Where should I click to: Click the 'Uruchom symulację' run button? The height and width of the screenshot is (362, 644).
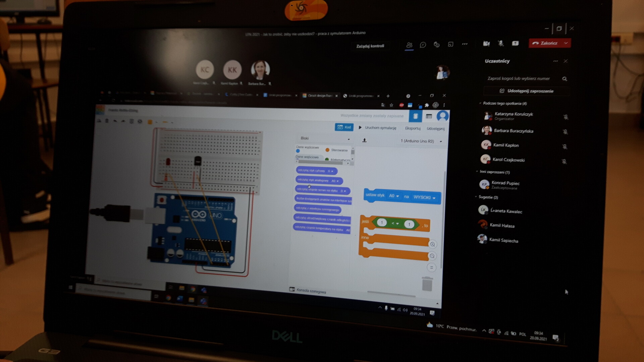click(x=379, y=128)
